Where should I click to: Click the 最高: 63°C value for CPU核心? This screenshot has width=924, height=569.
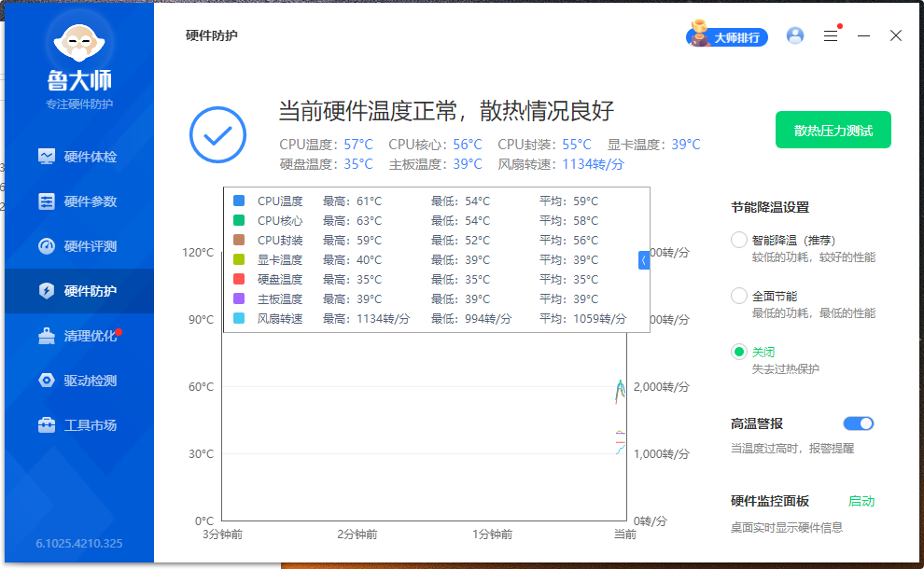pyautogui.click(x=353, y=221)
